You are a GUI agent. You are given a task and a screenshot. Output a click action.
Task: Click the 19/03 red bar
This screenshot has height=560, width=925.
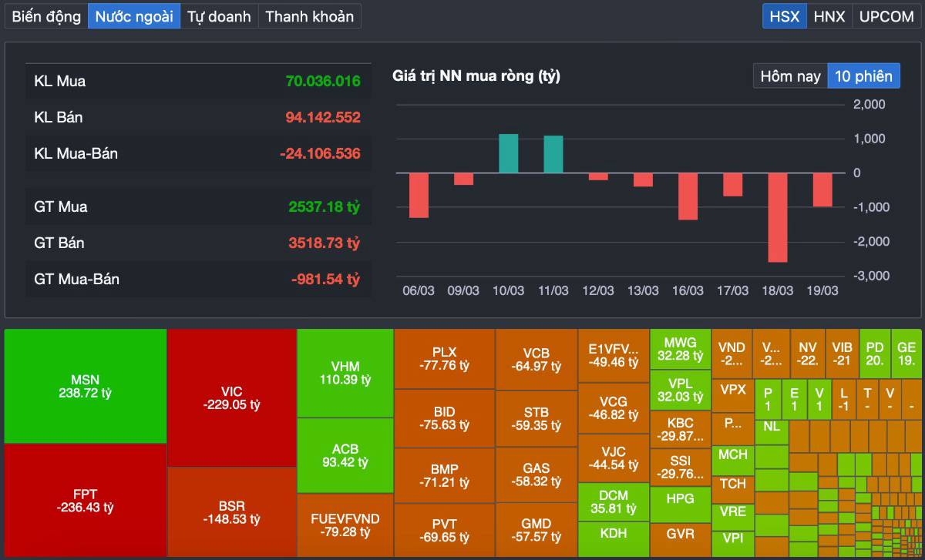pos(822,189)
